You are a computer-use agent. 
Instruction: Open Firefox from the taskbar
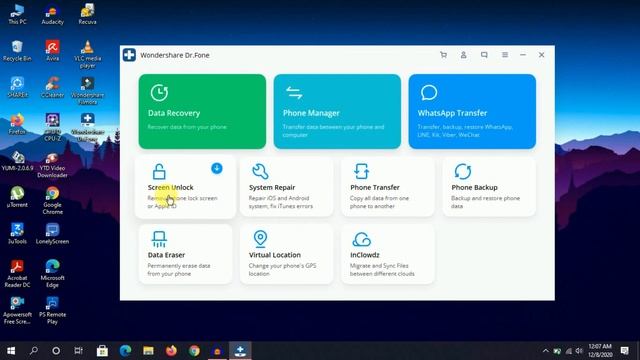pos(171,350)
